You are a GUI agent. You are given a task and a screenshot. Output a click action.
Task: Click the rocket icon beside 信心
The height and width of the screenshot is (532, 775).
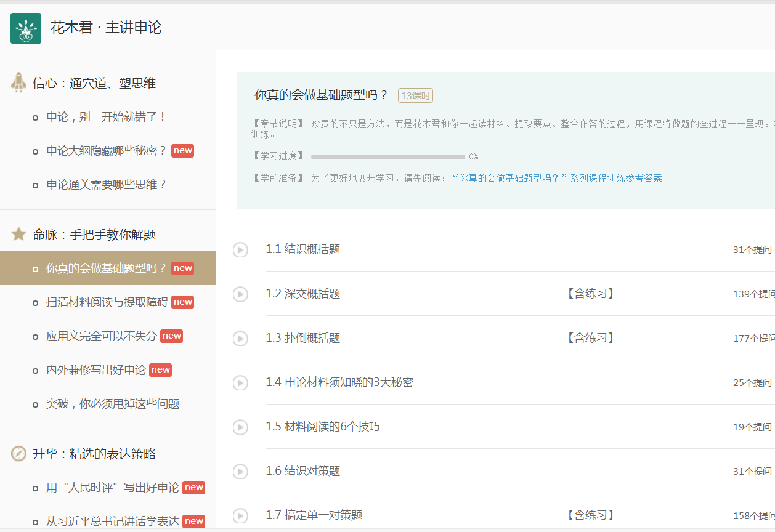[x=18, y=83]
